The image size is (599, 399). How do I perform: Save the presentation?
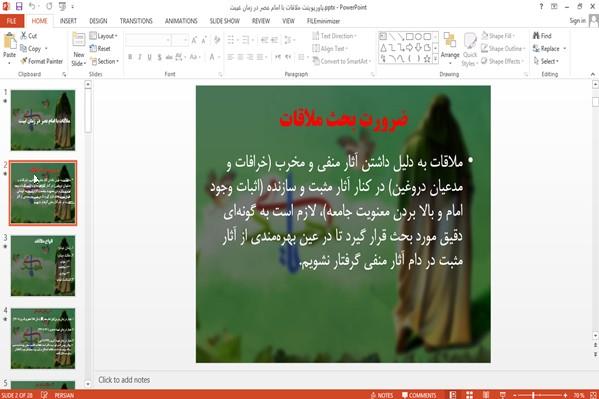(x=19, y=6)
